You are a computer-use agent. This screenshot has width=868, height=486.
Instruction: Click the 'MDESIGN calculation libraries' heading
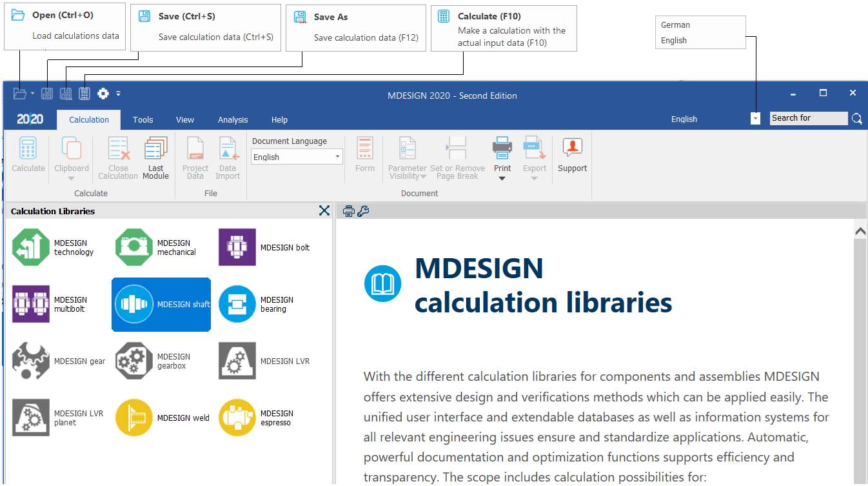(543, 285)
